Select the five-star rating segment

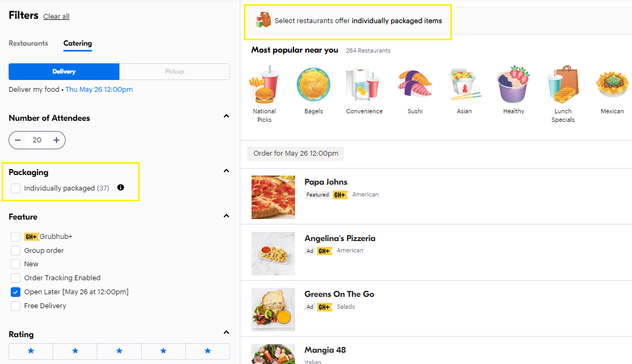click(207, 351)
